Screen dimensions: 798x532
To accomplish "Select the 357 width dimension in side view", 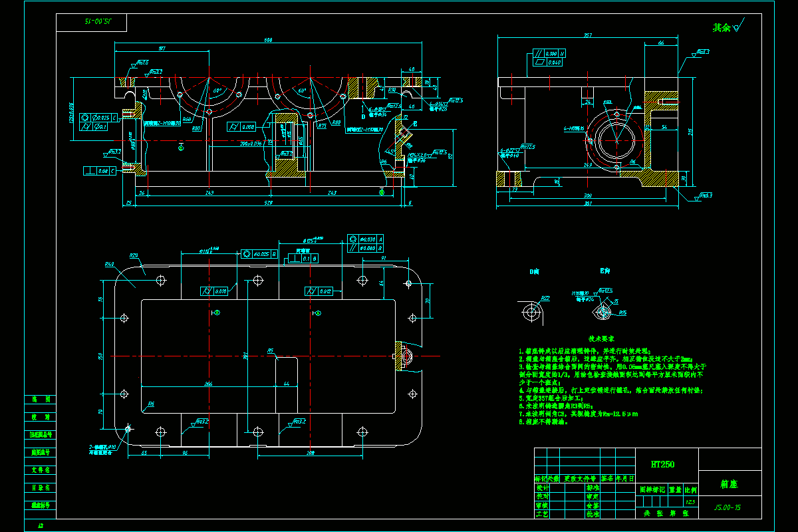I will click(x=587, y=36).
